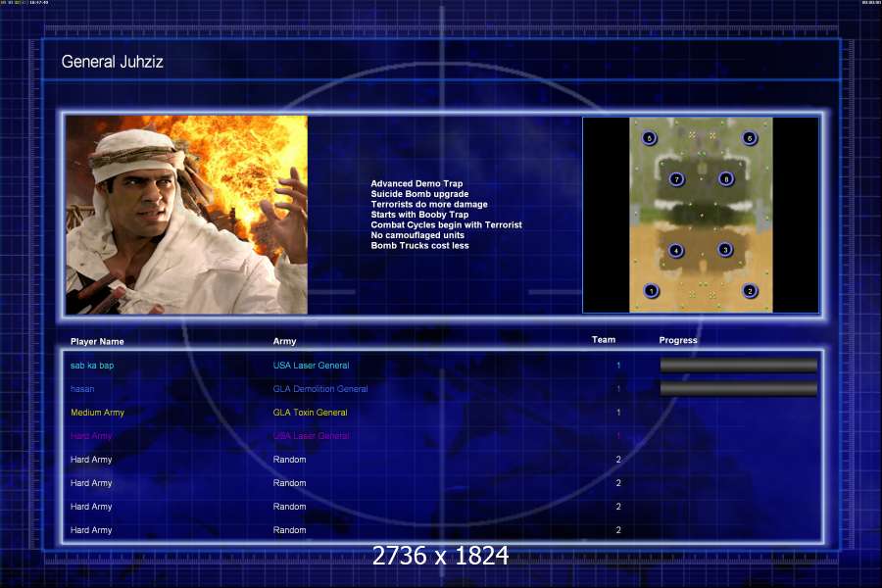Click 'GLA Demolition General' army entry

[x=320, y=389]
